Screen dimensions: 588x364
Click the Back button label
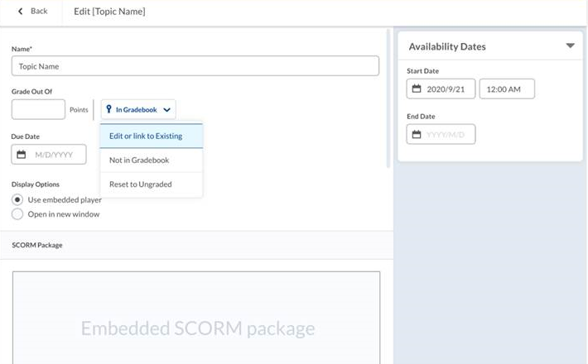pos(39,12)
